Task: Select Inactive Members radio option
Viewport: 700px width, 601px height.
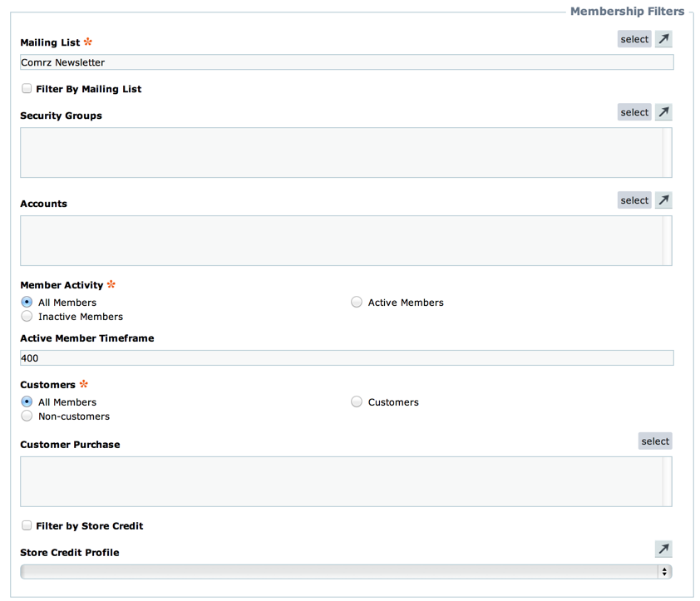Action: pyautogui.click(x=27, y=316)
